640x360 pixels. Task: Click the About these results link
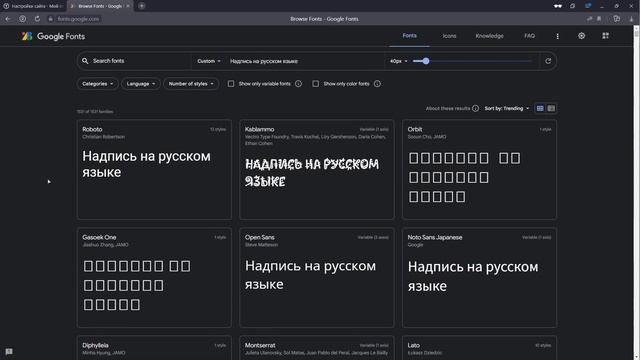coord(448,109)
